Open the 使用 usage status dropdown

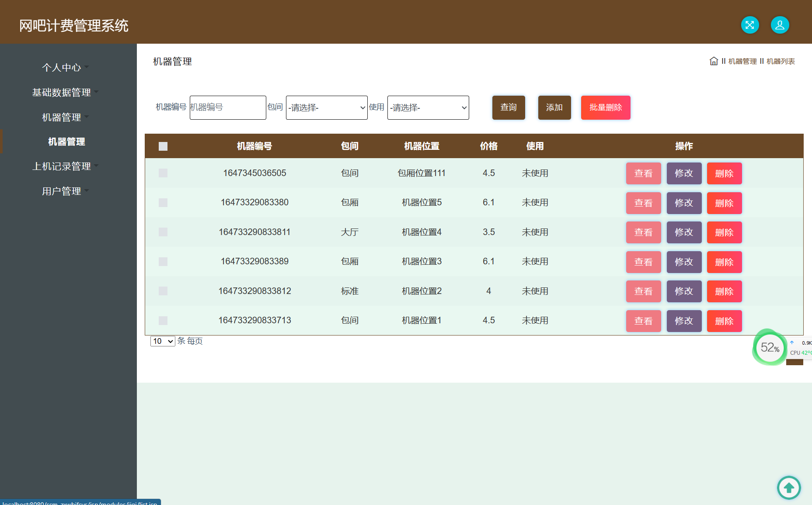428,107
